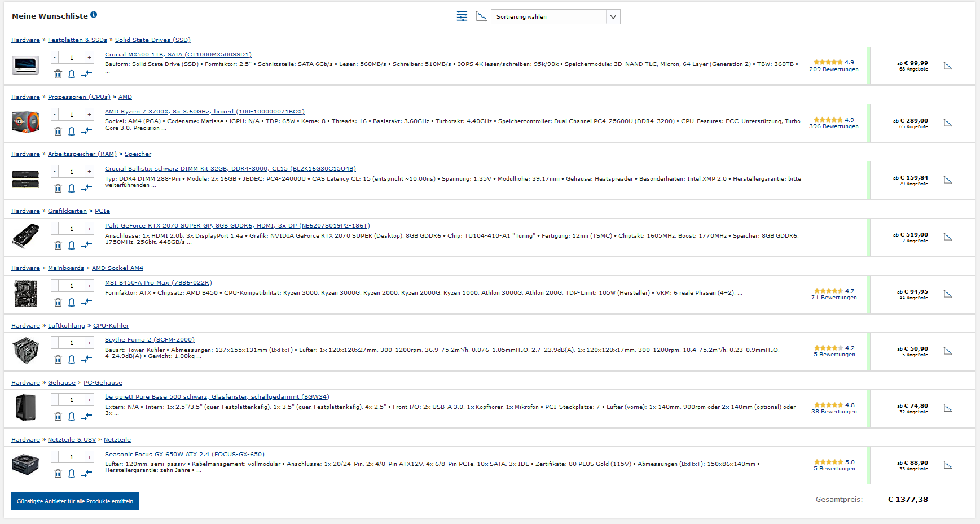Set price alert bell for Seasonic Focus GX
This screenshot has height=524, width=980.
(72, 473)
